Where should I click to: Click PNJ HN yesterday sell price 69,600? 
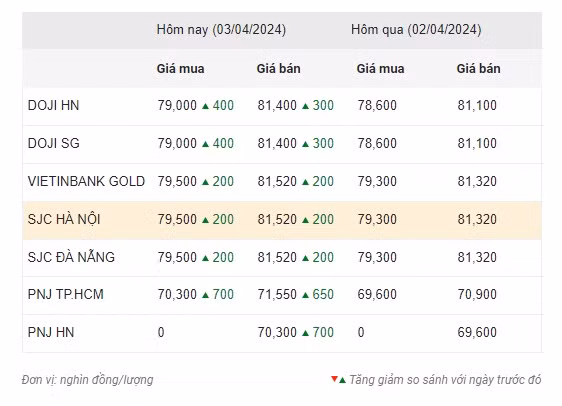[477, 333]
